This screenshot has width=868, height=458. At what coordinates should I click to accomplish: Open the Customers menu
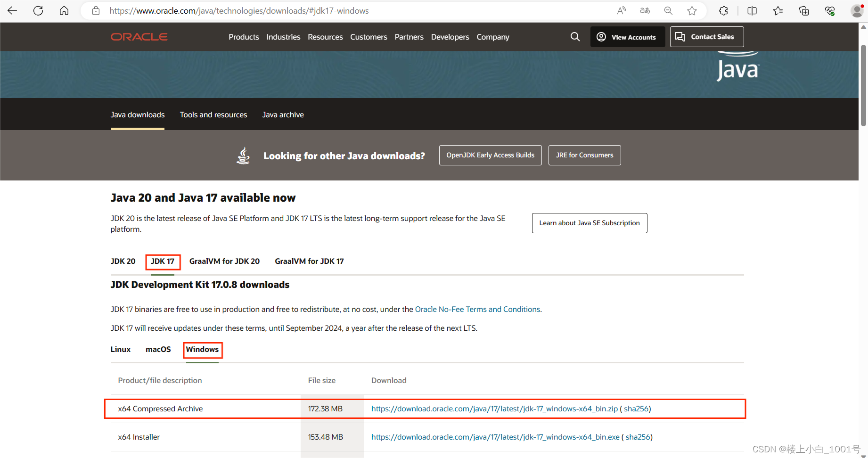pyautogui.click(x=368, y=37)
